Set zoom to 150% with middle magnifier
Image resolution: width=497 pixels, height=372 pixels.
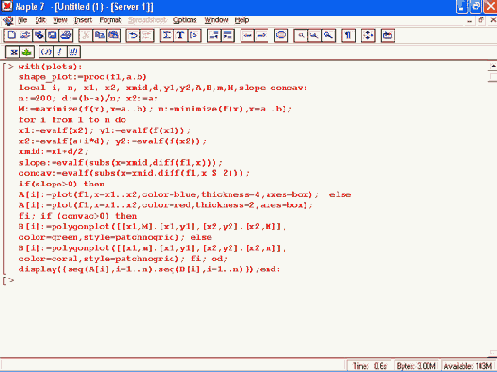tap(314, 35)
